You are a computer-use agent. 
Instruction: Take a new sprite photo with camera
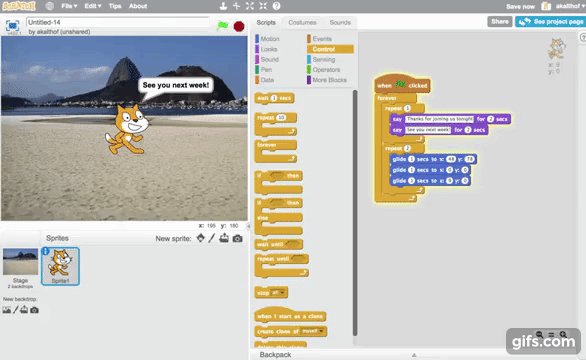[x=237, y=238]
